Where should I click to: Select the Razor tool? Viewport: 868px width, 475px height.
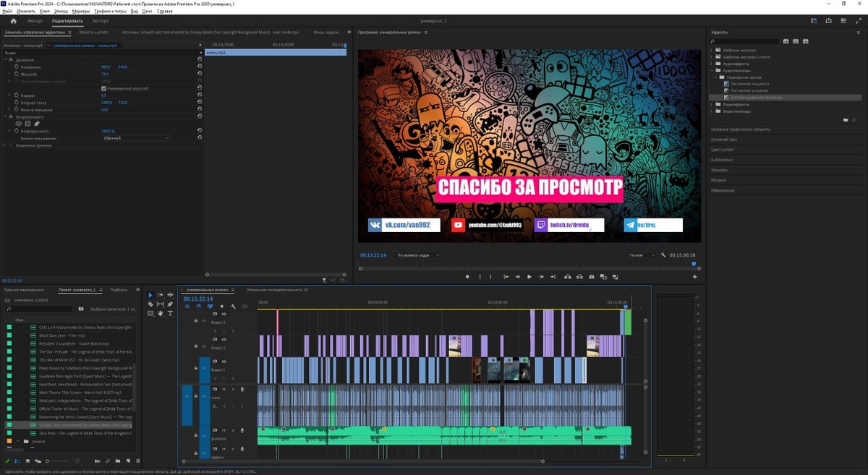click(150, 304)
